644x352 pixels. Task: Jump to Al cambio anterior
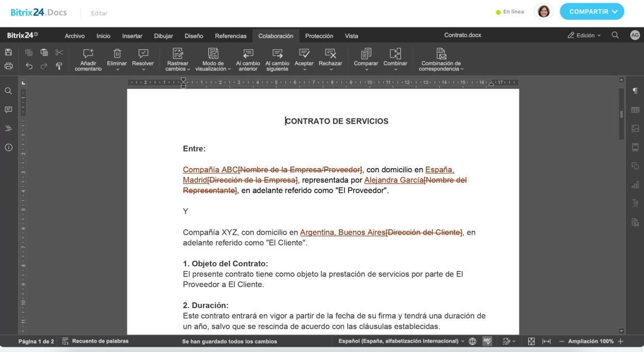(x=248, y=54)
